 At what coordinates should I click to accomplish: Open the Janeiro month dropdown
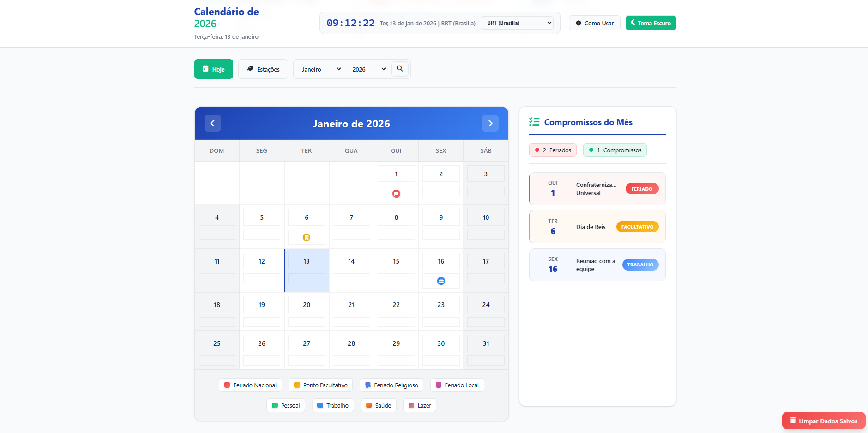tap(321, 69)
